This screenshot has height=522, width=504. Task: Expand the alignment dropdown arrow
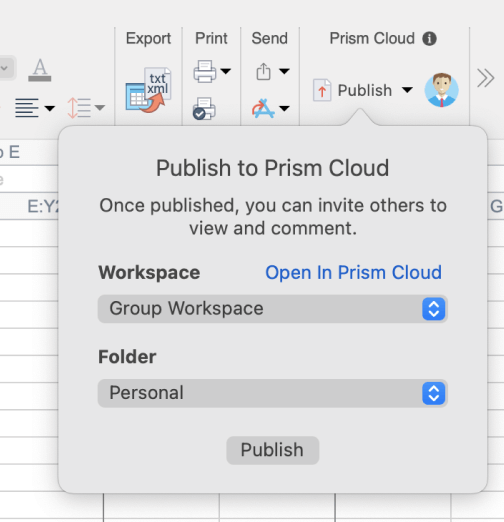[50, 108]
